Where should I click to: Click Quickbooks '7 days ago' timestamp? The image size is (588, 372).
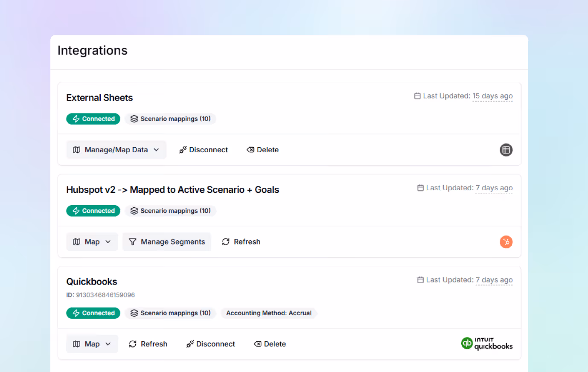[494, 280]
